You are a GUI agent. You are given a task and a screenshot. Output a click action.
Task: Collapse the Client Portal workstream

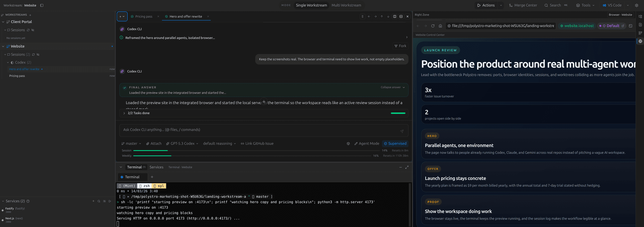pyautogui.click(x=3, y=22)
